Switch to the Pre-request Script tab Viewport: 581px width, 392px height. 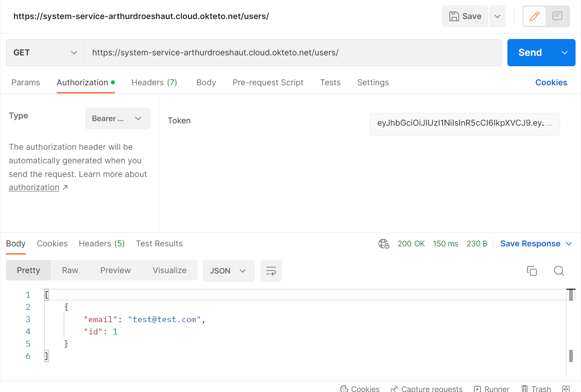tap(268, 82)
